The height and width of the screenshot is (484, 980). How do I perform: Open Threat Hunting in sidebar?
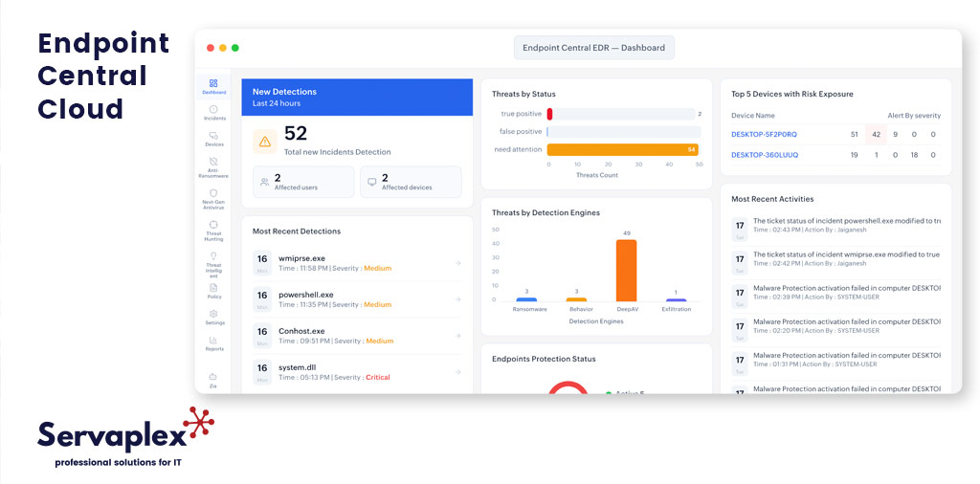[213, 231]
